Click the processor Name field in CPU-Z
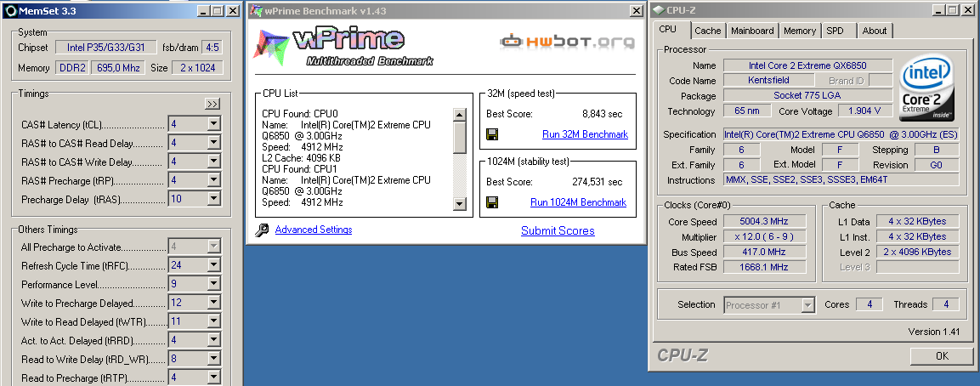This screenshot has height=386, width=980. click(x=807, y=65)
